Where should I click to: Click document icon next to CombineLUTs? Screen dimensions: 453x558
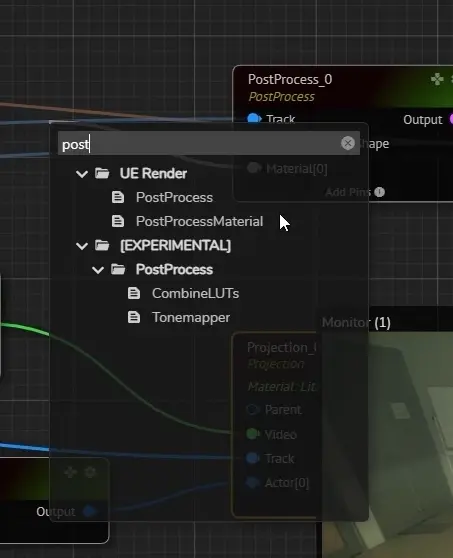click(x=134, y=293)
